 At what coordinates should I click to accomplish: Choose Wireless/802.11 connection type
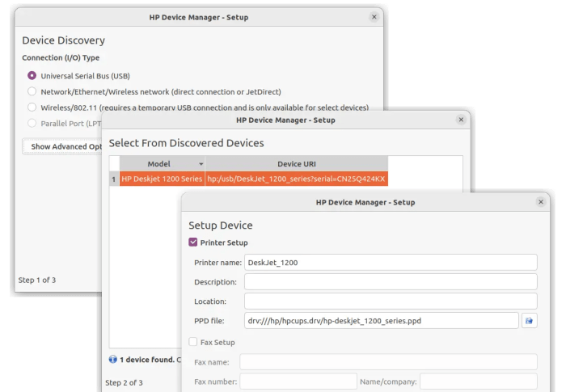point(32,107)
